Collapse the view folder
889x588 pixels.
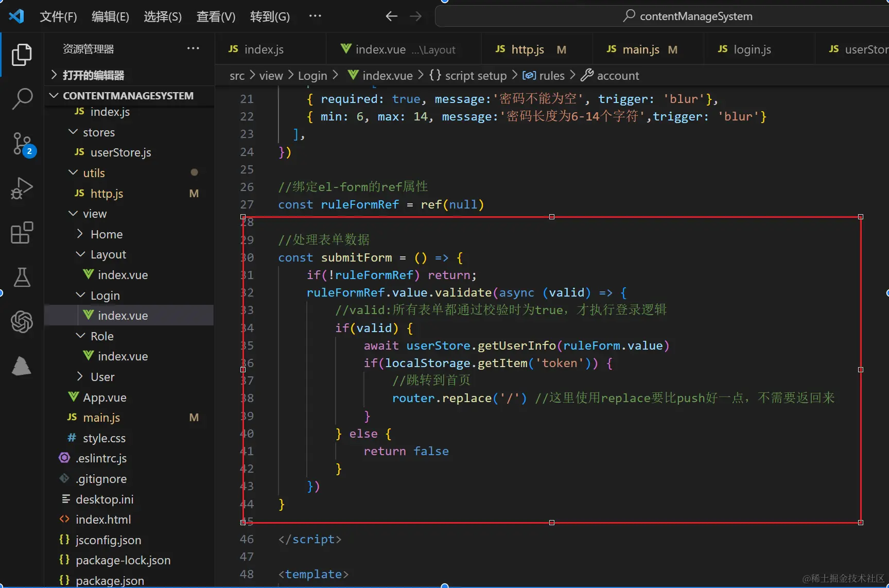pos(129,214)
